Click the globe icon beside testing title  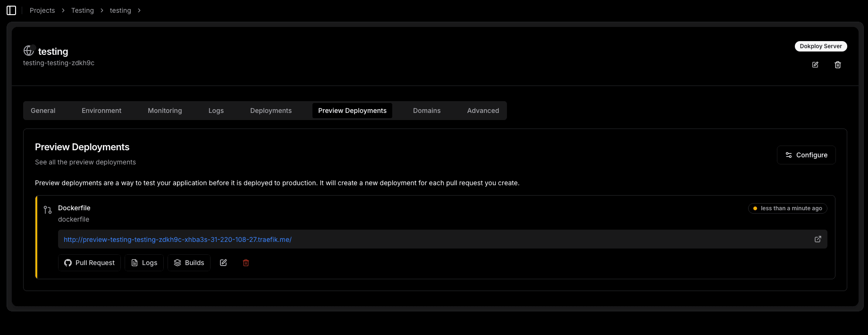tap(29, 51)
